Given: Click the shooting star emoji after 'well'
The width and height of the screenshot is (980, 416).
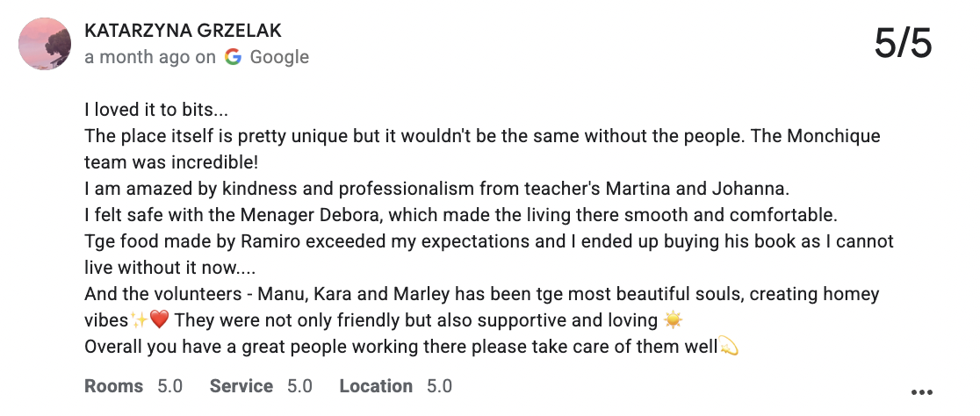Looking at the screenshot, I should (x=728, y=347).
